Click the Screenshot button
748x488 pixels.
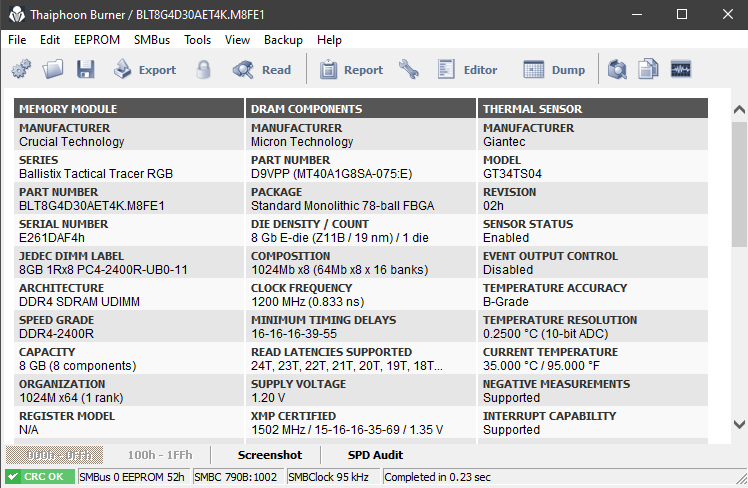270,455
